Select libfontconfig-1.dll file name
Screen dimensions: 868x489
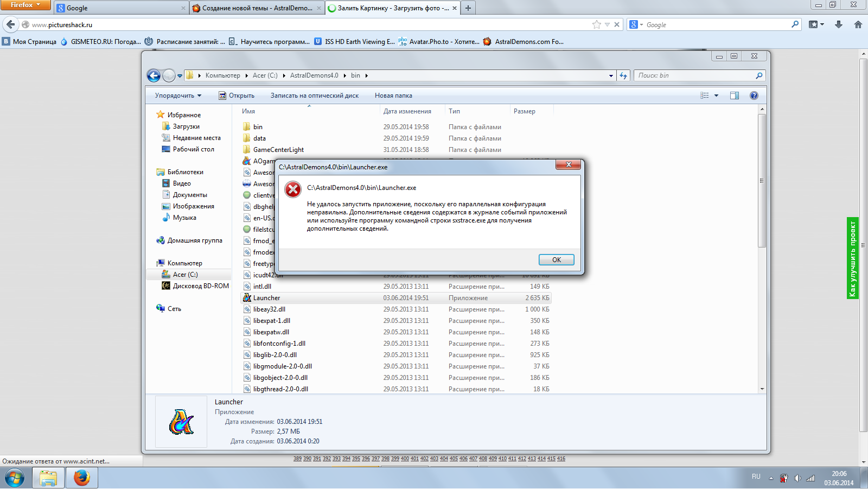tap(279, 344)
